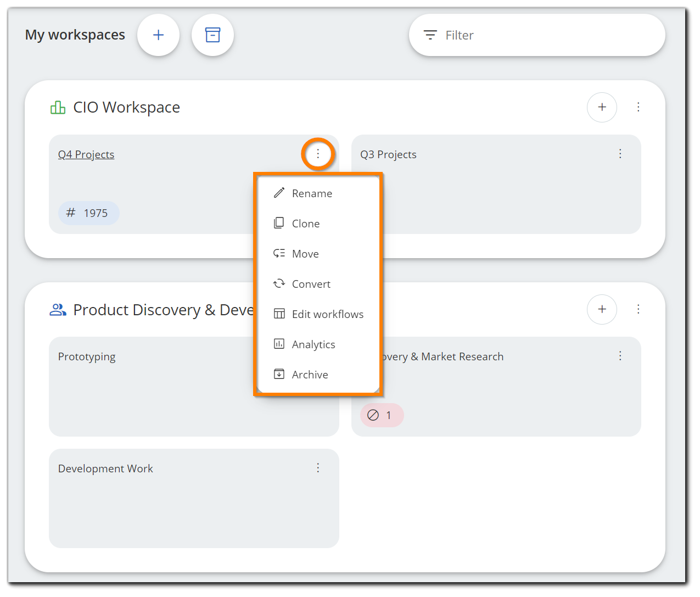The image size is (700, 597).
Task: Open Q3 Projects board options menu
Action: (x=620, y=154)
